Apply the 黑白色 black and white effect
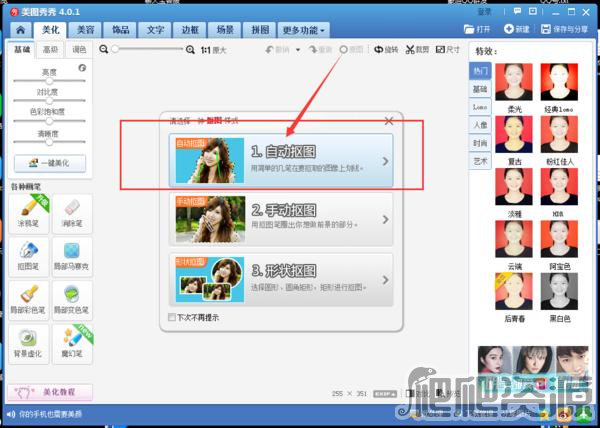The width and height of the screenshot is (600, 428). coord(559,291)
